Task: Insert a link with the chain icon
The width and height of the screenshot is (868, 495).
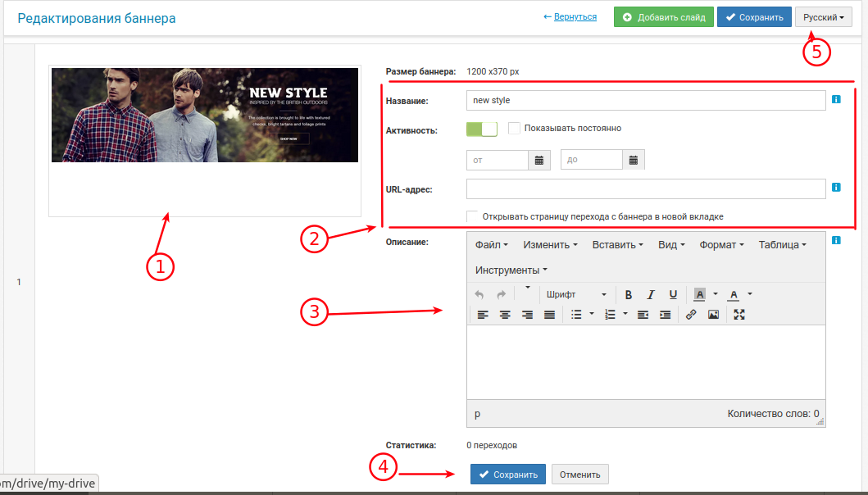Action: tap(691, 315)
